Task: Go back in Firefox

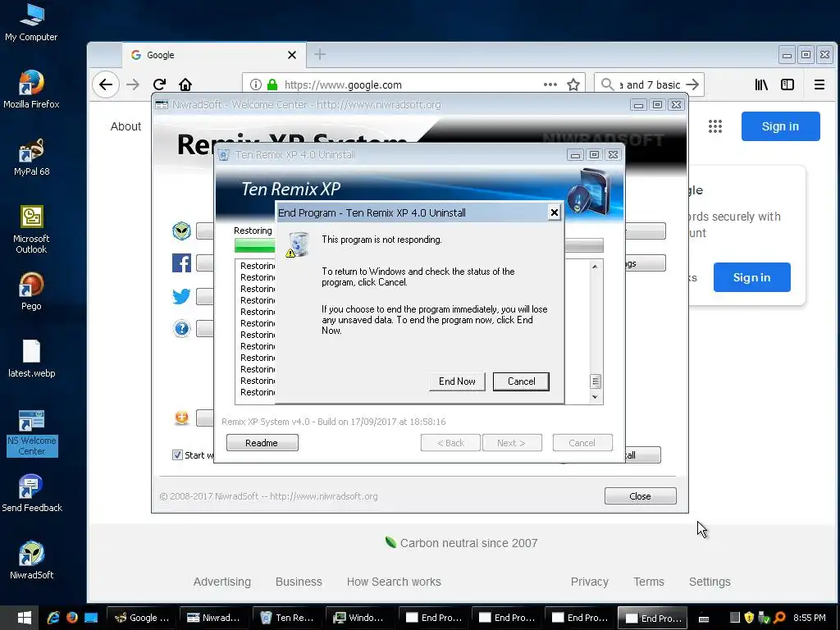Action: pos(106,84)
